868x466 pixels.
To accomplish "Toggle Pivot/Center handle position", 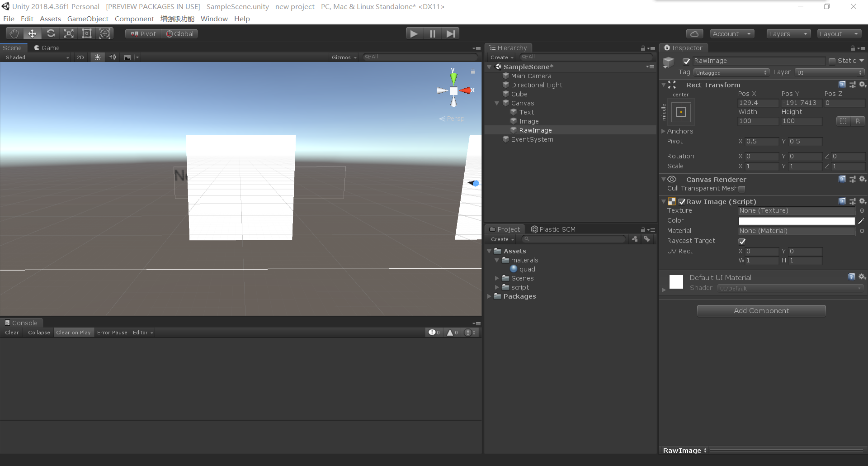I will [143, 34].
